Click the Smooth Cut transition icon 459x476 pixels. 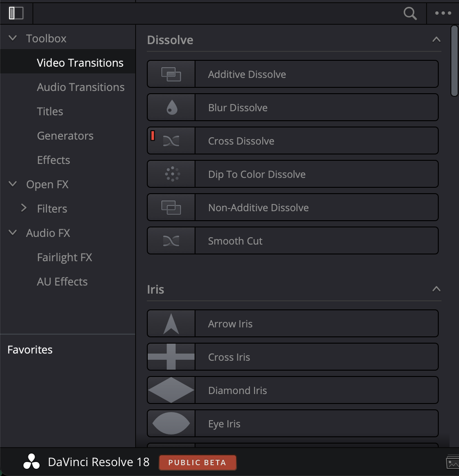170,240
